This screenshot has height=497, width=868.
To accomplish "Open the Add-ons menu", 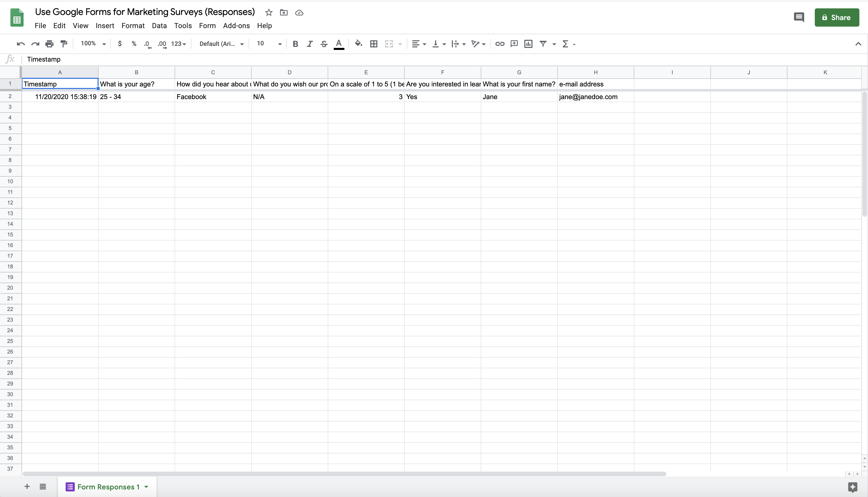I will click(236, 26).
